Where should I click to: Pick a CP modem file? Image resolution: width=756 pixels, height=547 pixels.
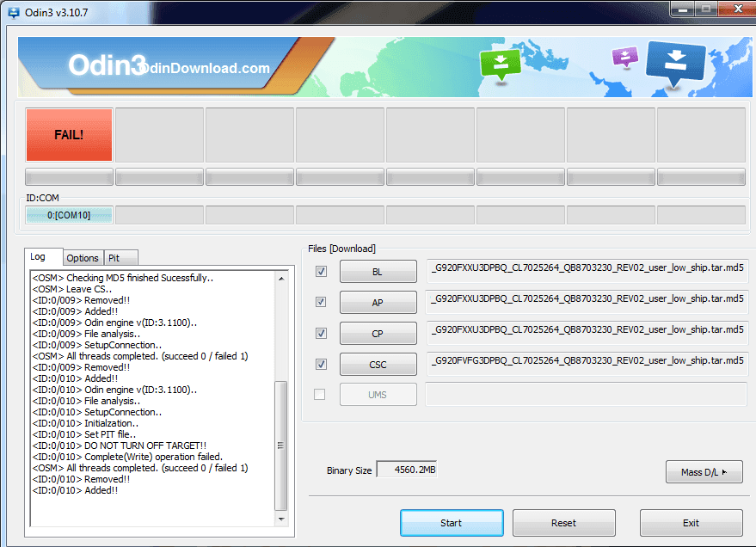click(378, 334)
